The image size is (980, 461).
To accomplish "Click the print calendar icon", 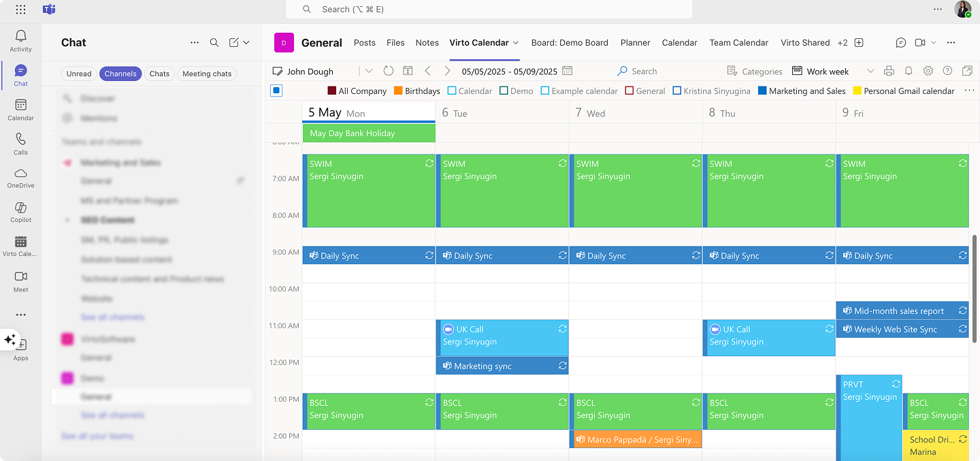I will coord(889,71).
